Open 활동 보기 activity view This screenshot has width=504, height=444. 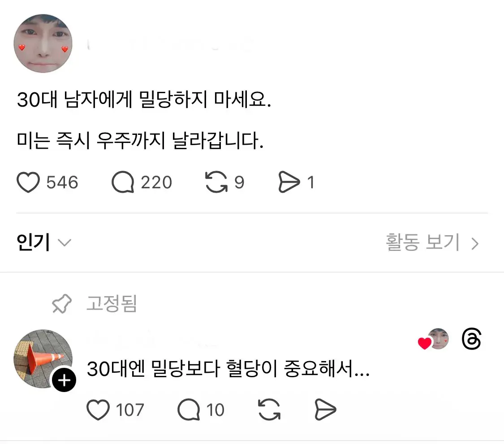pos(422,242)
